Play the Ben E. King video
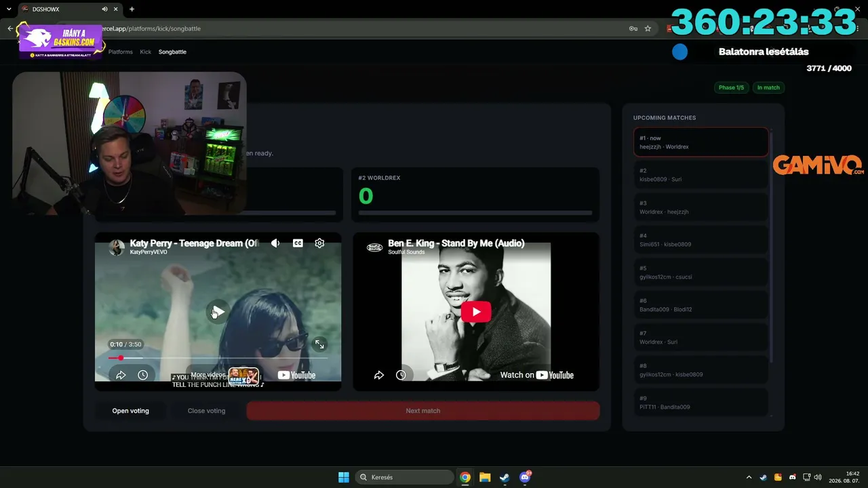Screen dimensions: 868x488 (x=476, y=312)
